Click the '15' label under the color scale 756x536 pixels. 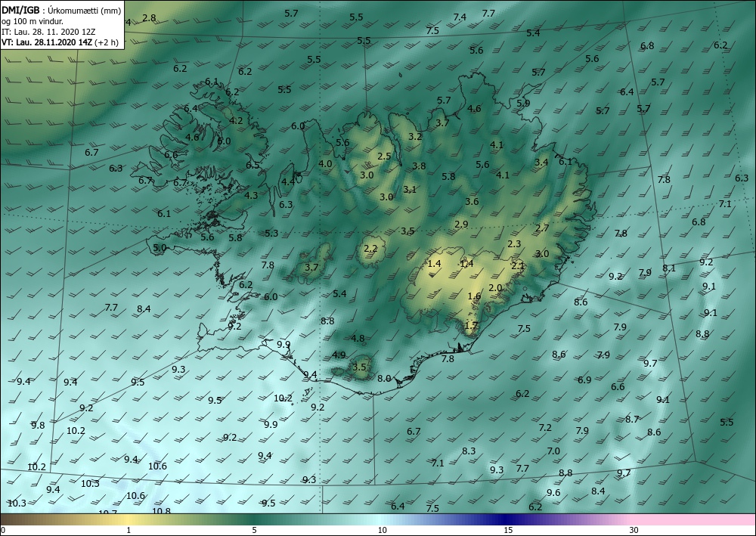(508, 530)
